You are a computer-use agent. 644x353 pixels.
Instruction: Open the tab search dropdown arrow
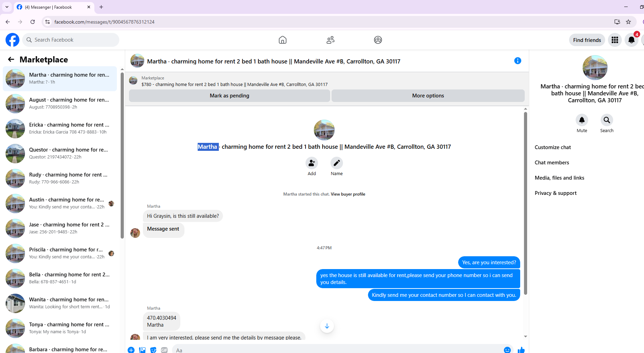(x=7, y=7)
